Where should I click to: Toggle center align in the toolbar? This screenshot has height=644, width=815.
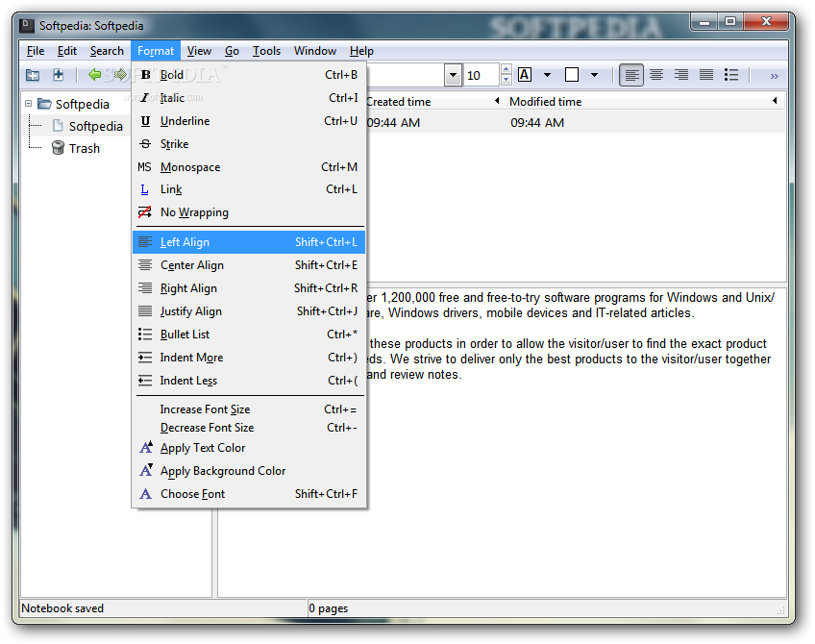point(656,75)
